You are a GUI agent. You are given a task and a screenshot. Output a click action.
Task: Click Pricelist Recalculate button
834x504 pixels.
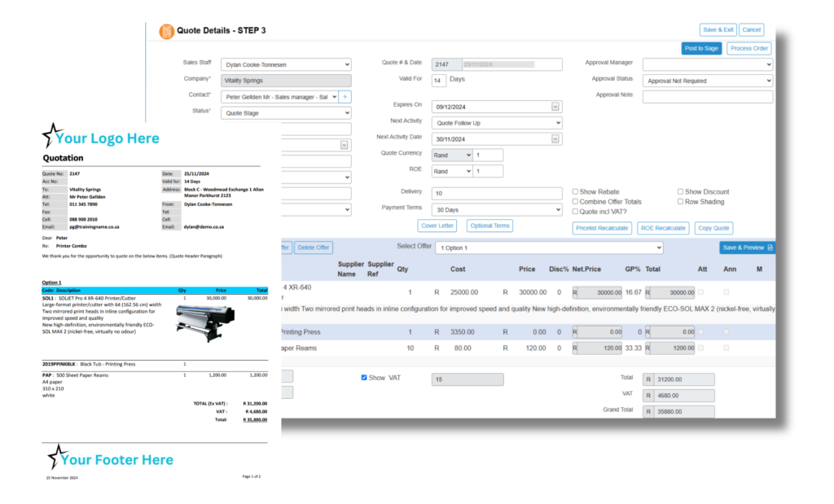point(602,228)
